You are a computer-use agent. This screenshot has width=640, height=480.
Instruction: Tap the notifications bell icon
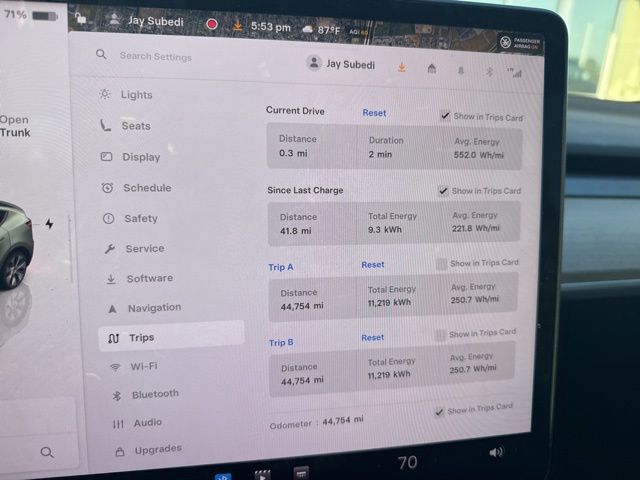(461, 70)
